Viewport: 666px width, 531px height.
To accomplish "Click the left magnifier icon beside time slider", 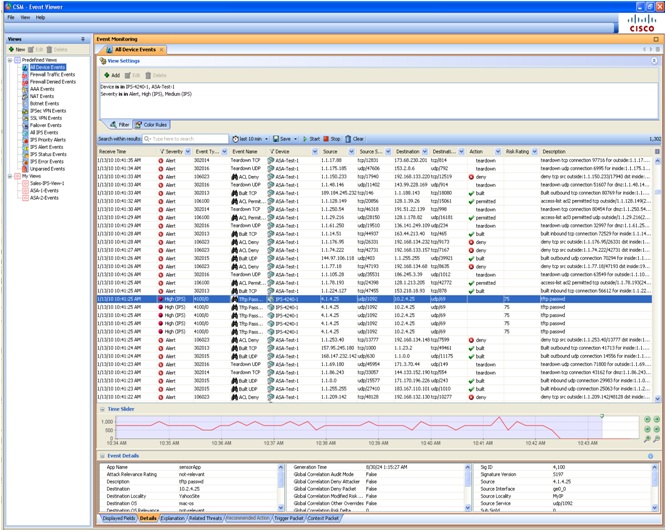I will click(647, 439).
